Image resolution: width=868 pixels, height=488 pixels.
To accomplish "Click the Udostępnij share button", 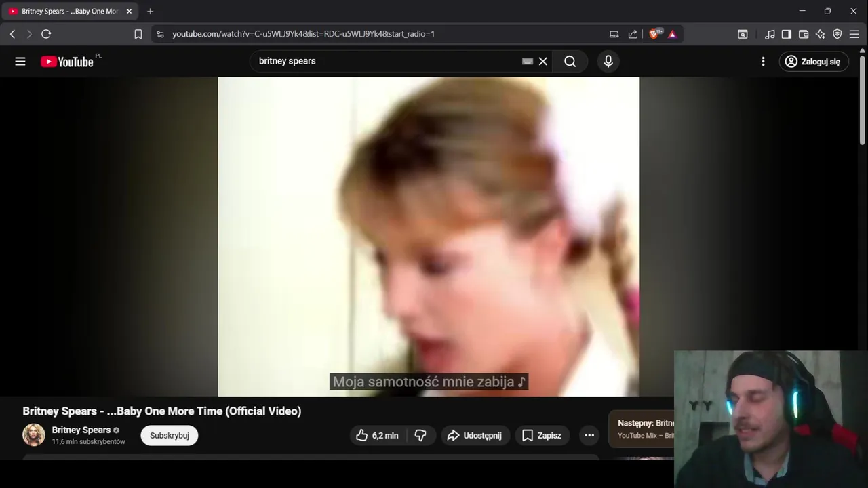I will (475, 435).
